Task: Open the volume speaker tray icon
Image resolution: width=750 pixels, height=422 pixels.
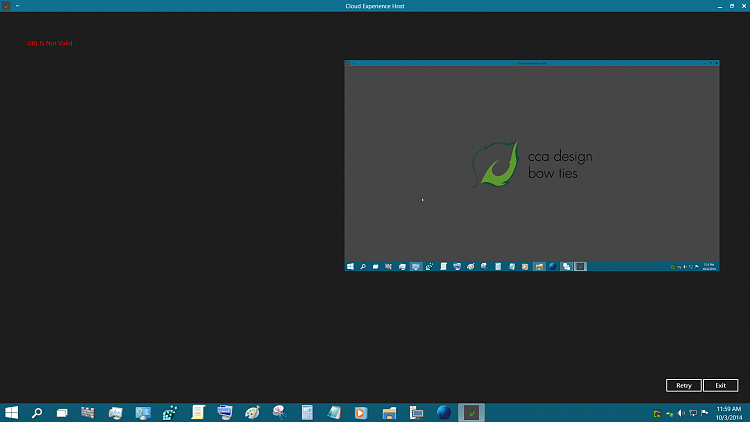Action: click(x=681, y=413)
